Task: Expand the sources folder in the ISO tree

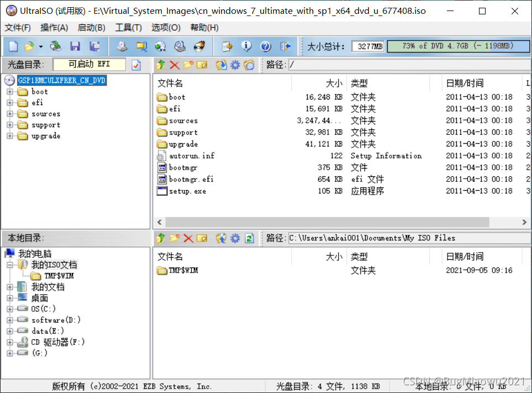Action: point(10,114)
